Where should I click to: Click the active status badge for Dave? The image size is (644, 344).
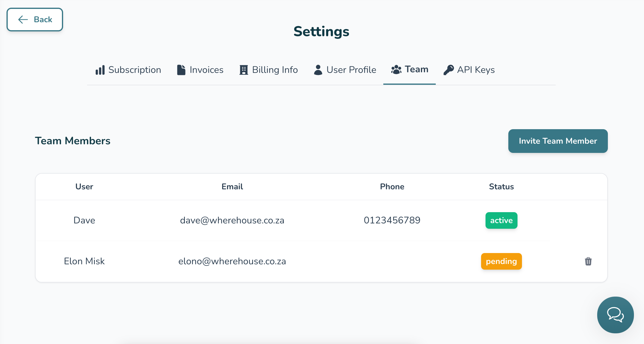coord(501,220)
